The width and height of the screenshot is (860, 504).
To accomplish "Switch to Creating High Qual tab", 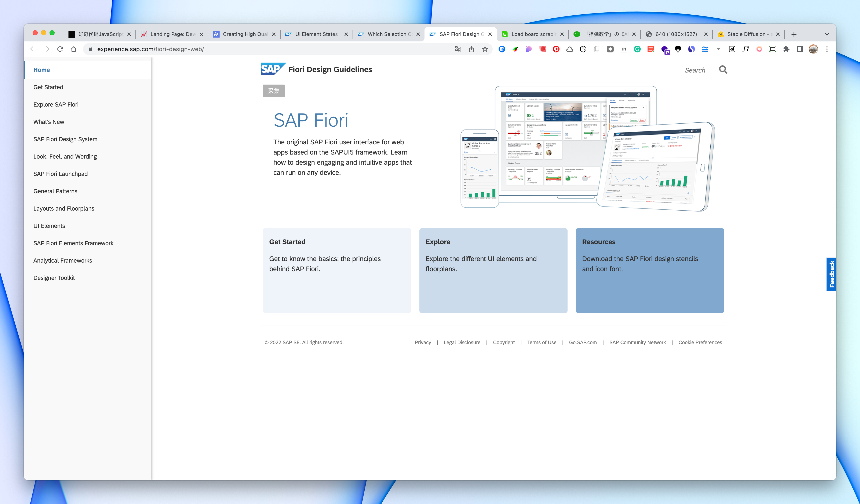I will tap(245, 34).
